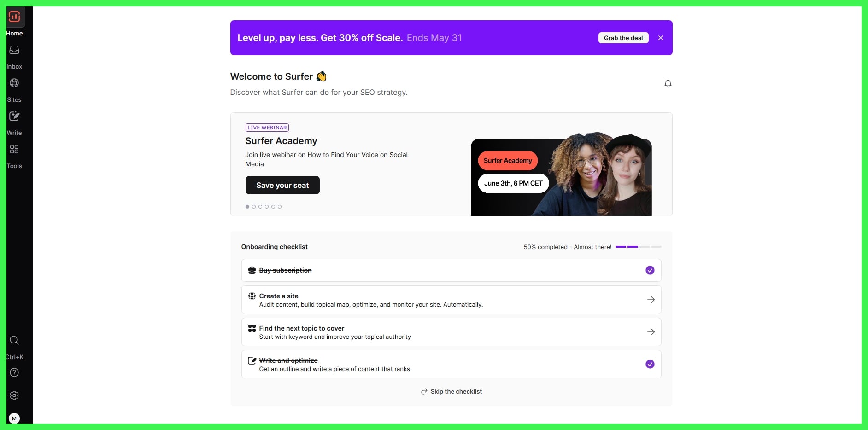Viewport: 868px width, 430px height.
Task: Click Grab the deal button
Action: [x=623, y=38]
